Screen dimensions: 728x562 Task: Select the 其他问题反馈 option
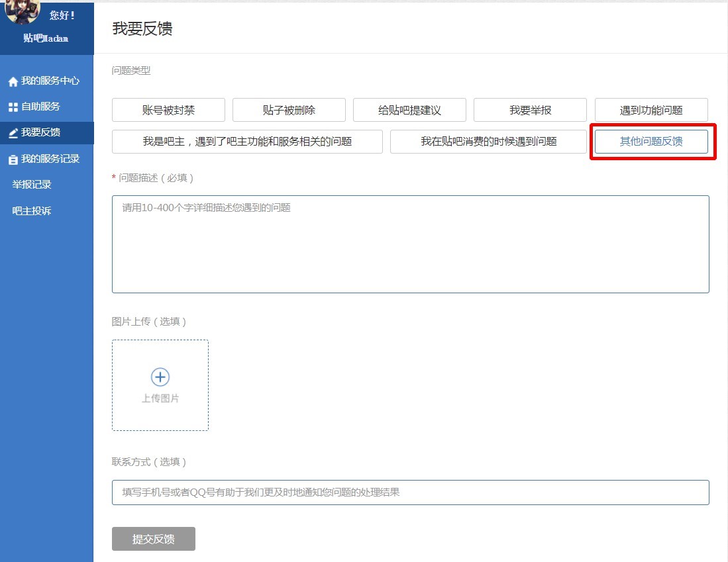pos(651,142)
